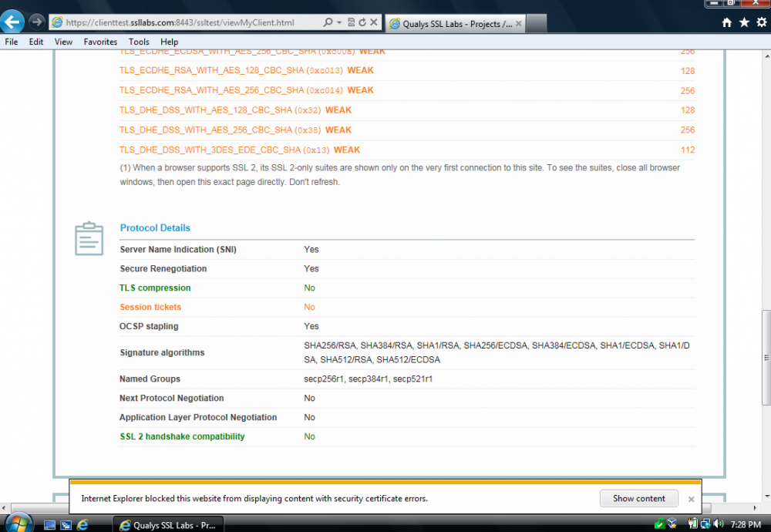Click Compatibility View icon in address bar
771x532 pixels.
tap(352, 23)
